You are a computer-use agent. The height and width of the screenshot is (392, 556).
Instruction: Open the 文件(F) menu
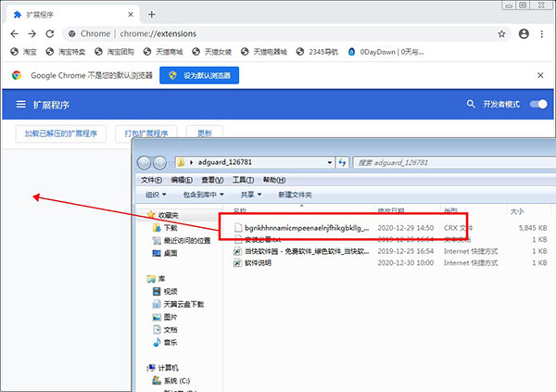151,180
